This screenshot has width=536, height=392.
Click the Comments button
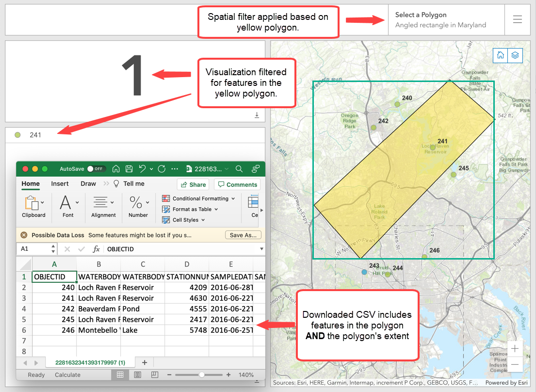(x=237, y=184)
